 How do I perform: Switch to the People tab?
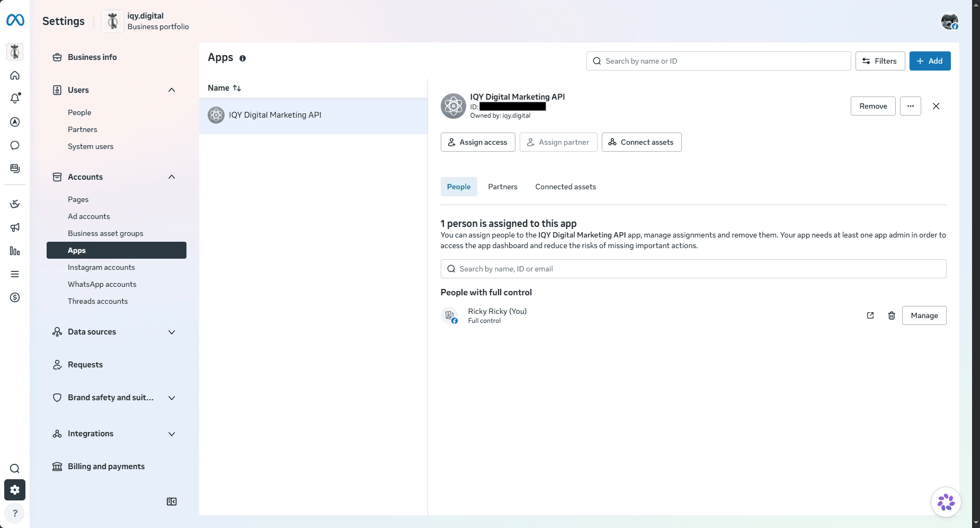click(x=459, y=187)
